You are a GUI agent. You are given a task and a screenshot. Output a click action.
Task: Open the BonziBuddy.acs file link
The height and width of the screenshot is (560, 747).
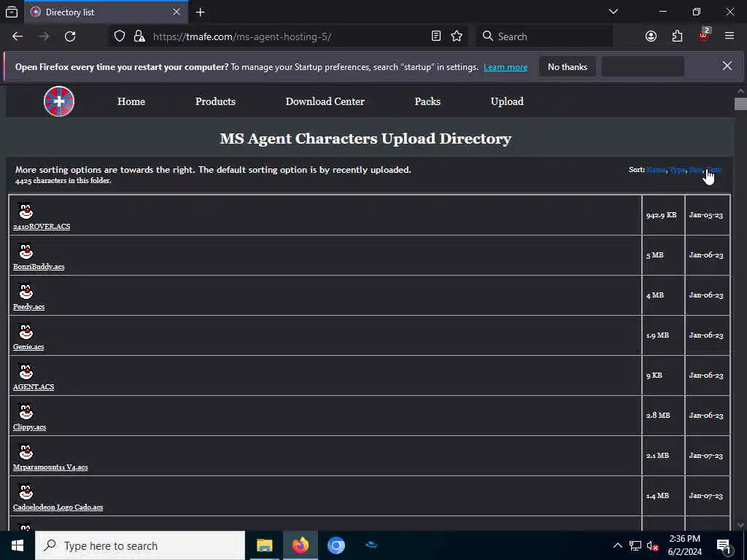(39, 267)
